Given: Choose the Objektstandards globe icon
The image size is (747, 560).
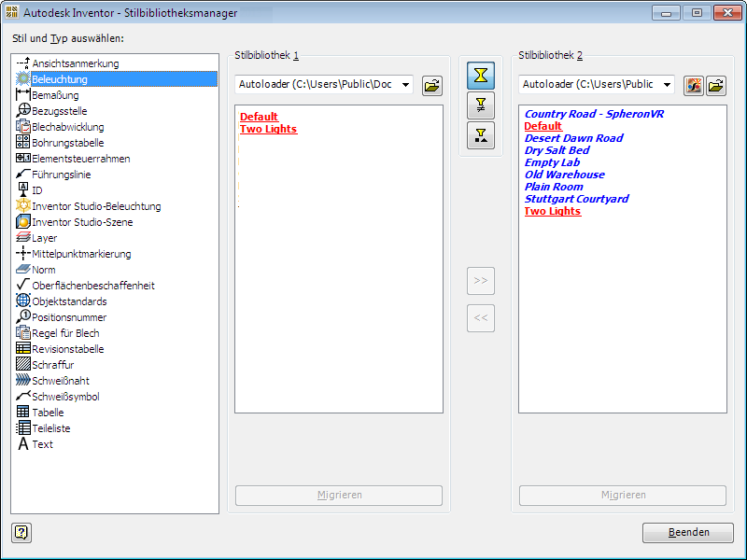Looking at the screenshot, I should point(22,301).
